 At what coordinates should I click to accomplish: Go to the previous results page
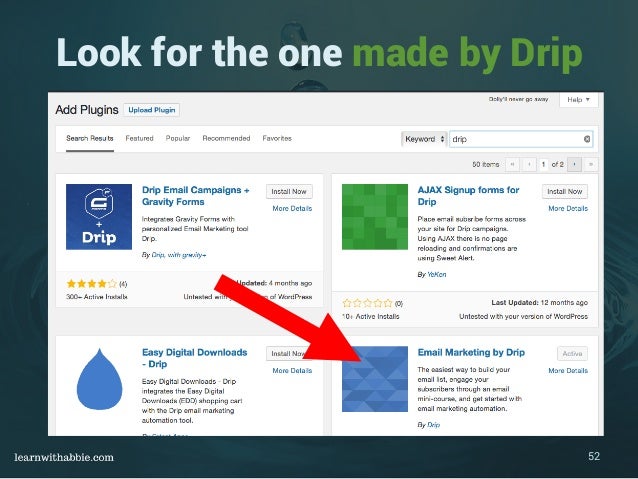(529, 164)
